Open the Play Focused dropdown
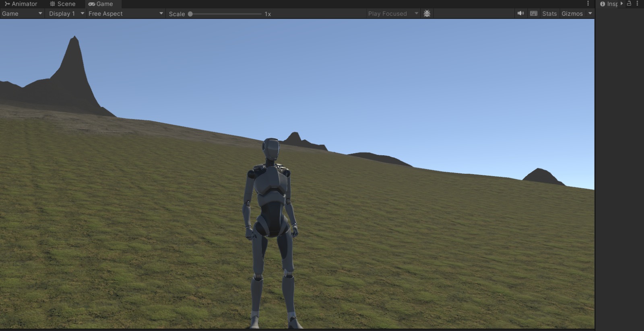The image size is (644, 331). pos(393,13)
